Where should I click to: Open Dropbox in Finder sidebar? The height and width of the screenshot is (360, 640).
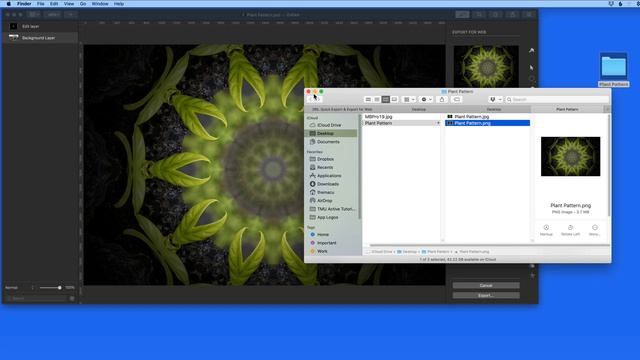[325, 159]
